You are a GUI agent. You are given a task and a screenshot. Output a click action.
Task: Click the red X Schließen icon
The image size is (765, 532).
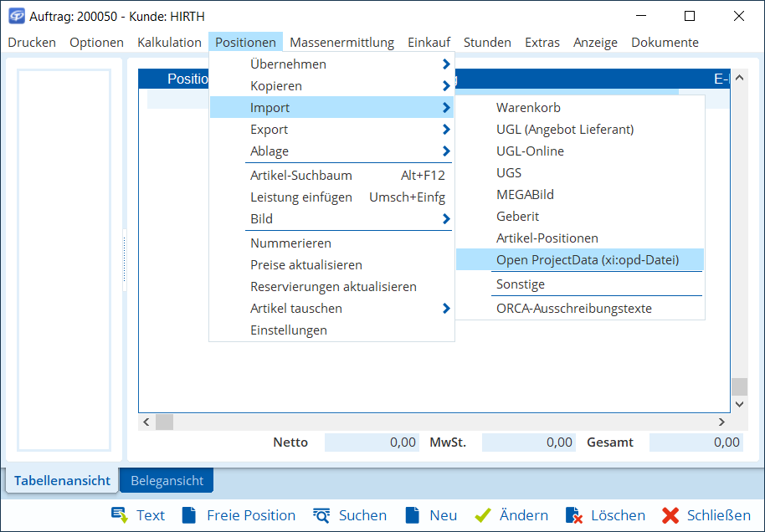tap(670, 515)
